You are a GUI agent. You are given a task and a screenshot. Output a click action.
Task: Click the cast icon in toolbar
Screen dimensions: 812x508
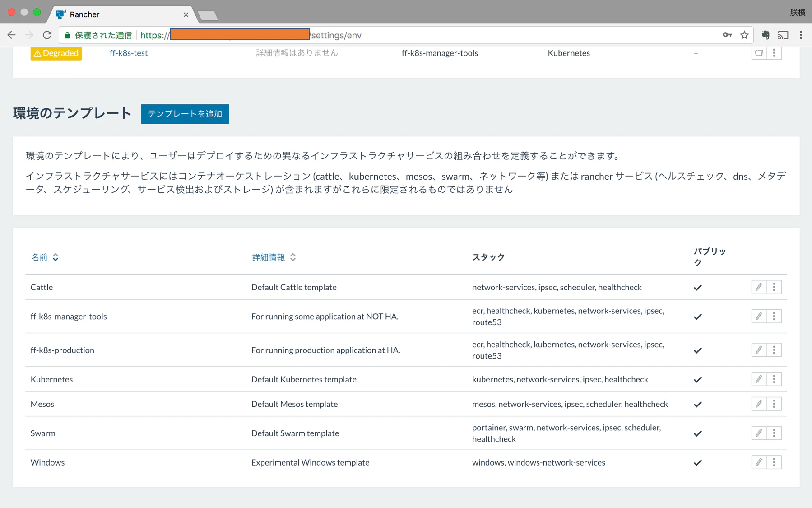point(783,35)
